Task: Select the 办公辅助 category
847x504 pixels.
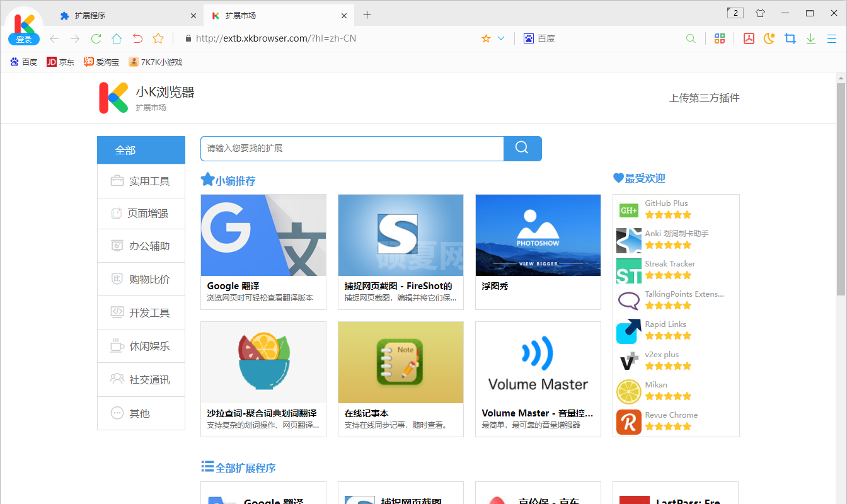Action: click(x=141, y=246)
